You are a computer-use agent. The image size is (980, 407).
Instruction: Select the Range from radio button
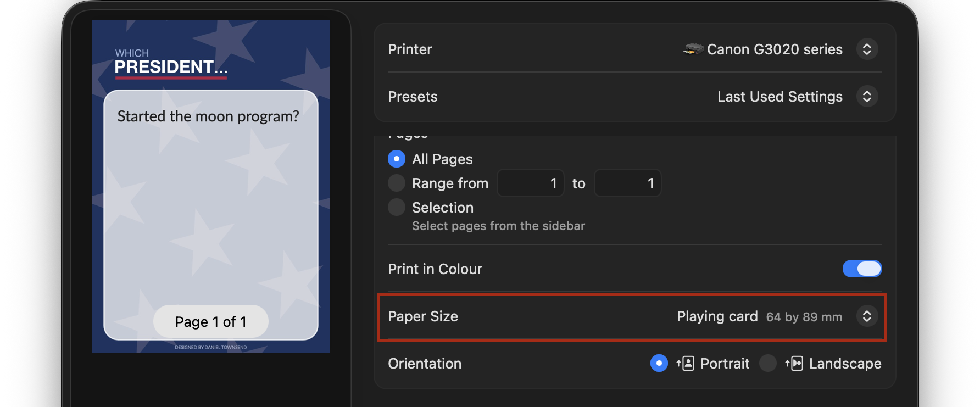click(x=397, y=183)
